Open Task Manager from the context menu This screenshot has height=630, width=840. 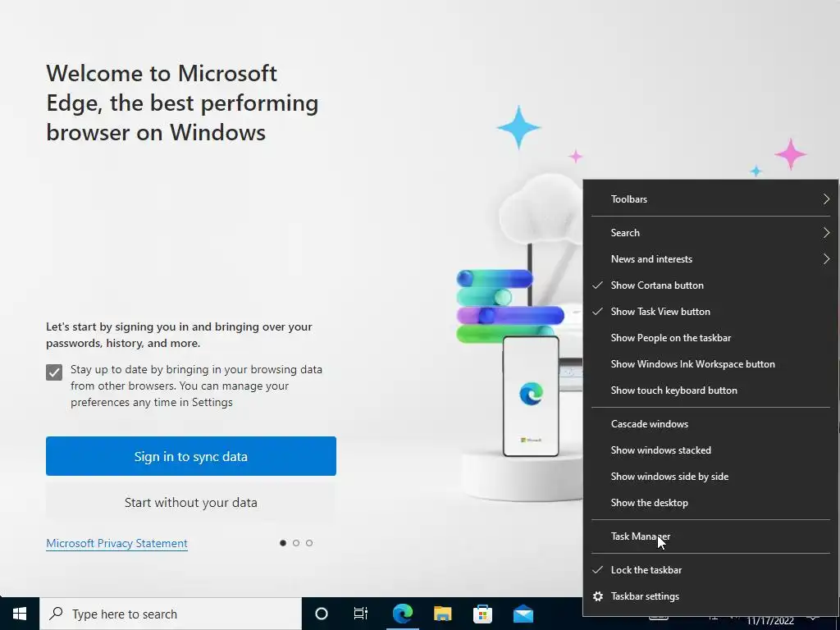click(710, 536)
